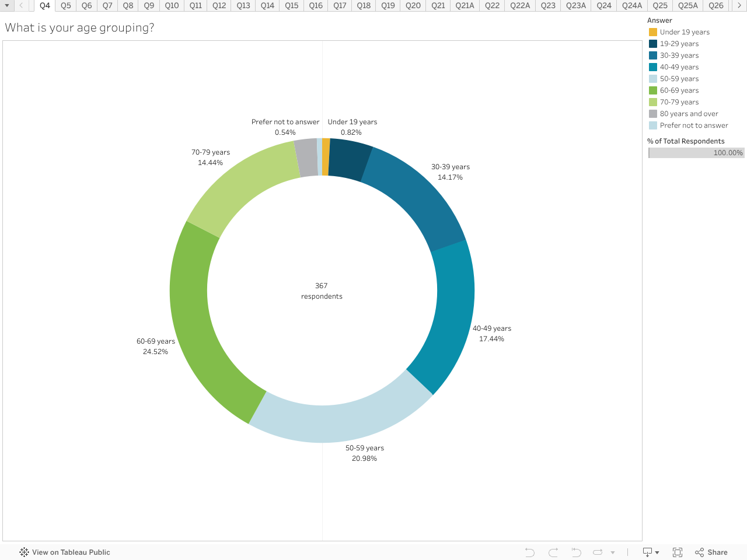Click the Tableau logo icon bottom left
747x560 pixels.
coord(24,552)
